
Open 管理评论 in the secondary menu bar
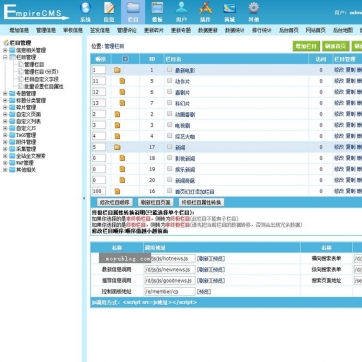pyautogui.click(x=127, y=30)
